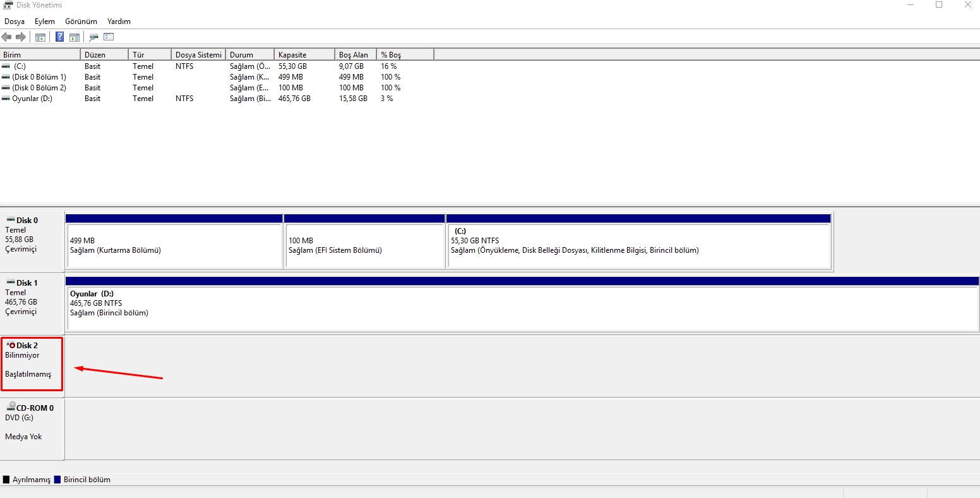Viewport: 980px width, 498px height.
Task: Click the C: volume icon in the list
Action: [5, 66]
